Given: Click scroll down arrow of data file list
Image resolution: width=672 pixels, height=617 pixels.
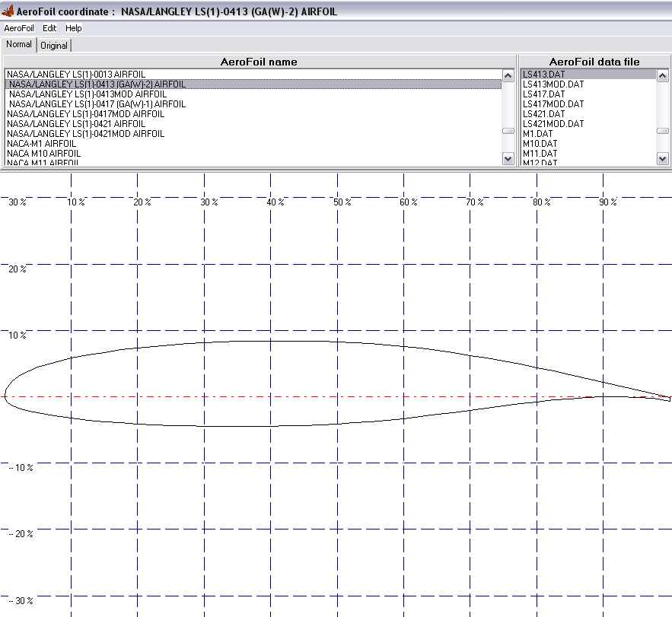Looking at the screenshot, I should tap(662, 159).
